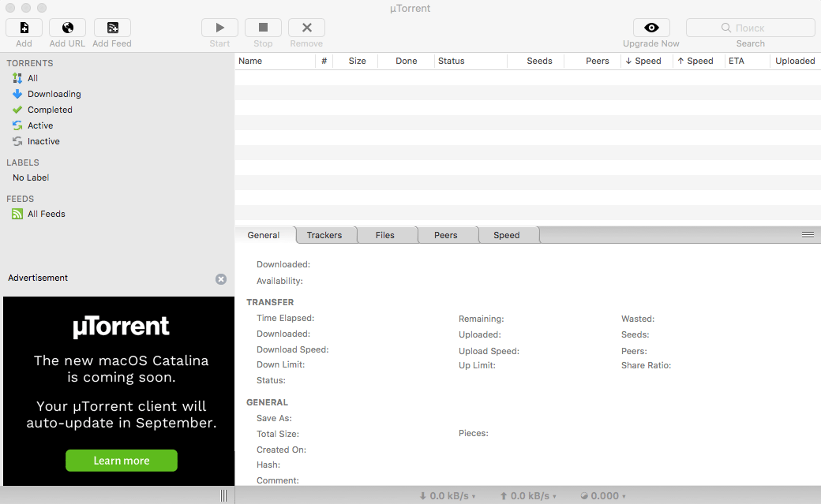Click the Add Feed RSS icon

click(112, 28)
